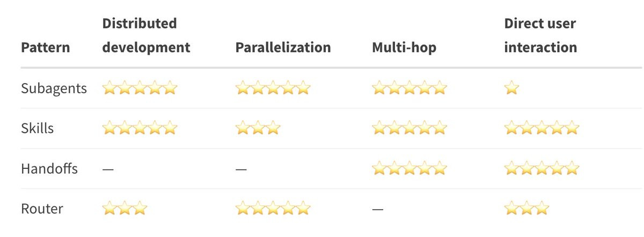Click Router distributed development three stars
The image size is (644, 237).
point(125,208)
